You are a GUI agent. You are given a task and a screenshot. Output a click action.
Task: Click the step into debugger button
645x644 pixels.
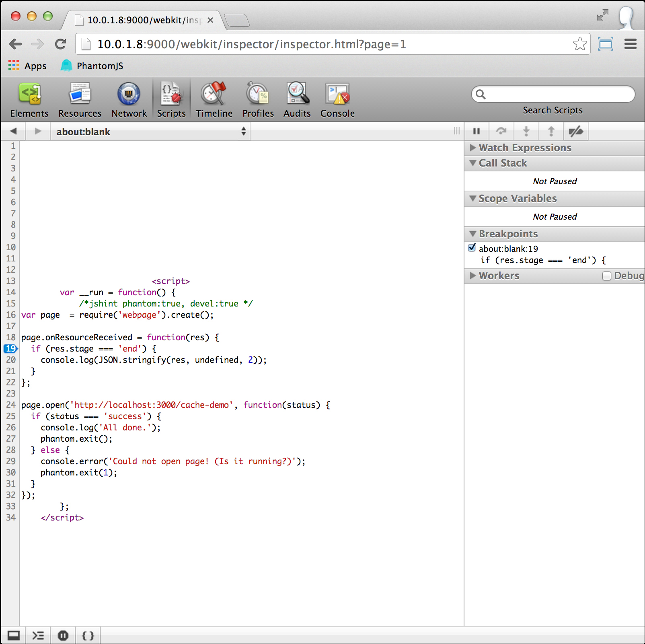pyautogui.click(x=526, y=131)
